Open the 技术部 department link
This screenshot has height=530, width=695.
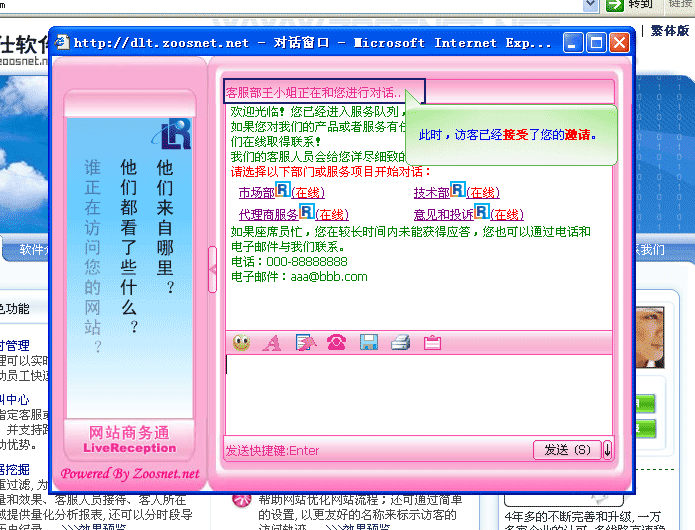coord(432,192)
